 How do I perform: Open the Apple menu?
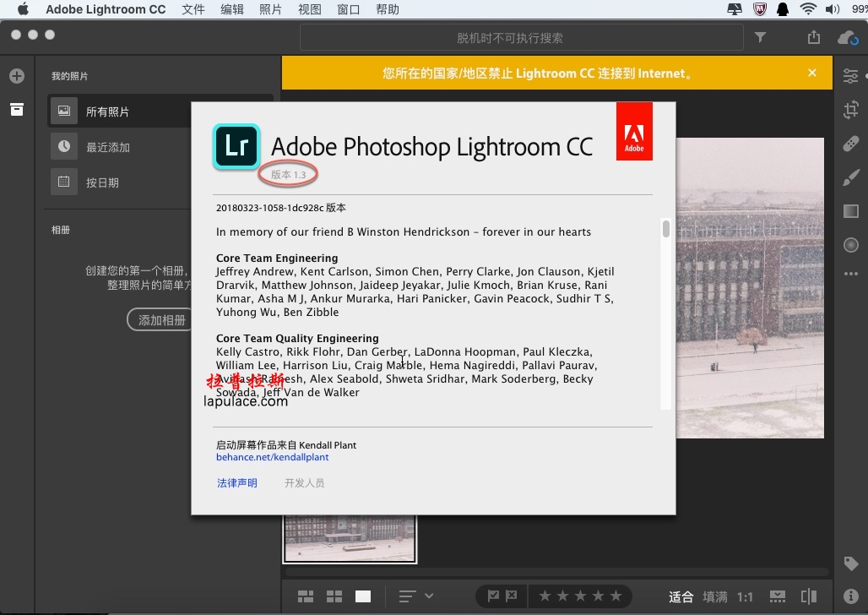(x=24, y=8)
